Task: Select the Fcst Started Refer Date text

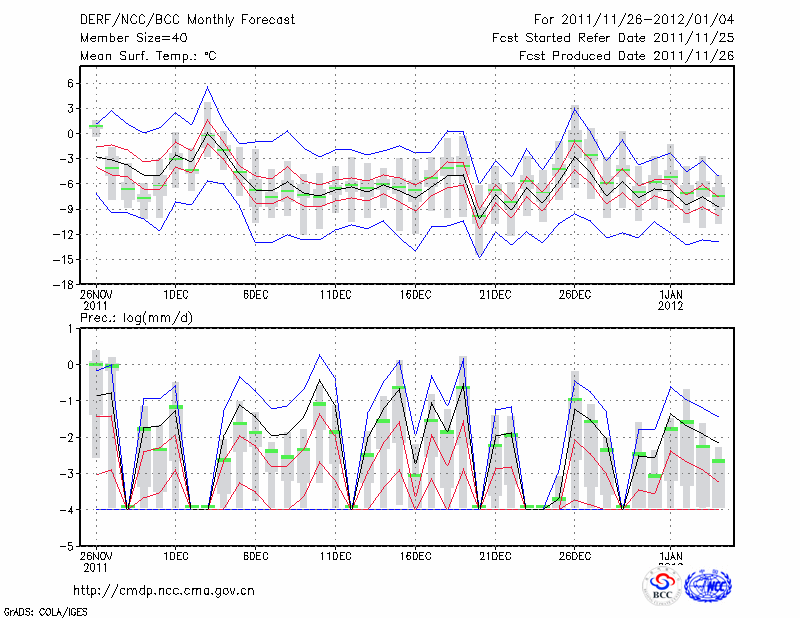Action: click(613, 38)
